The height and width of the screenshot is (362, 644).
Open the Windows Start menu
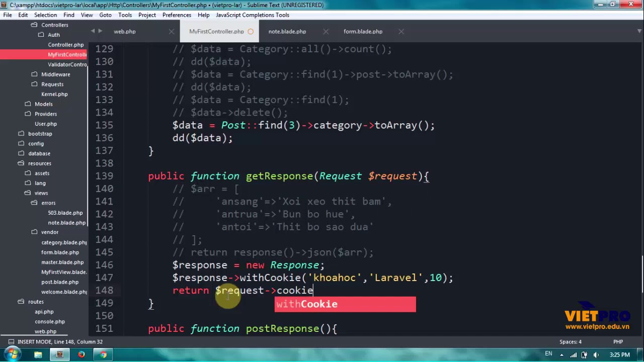12,354
